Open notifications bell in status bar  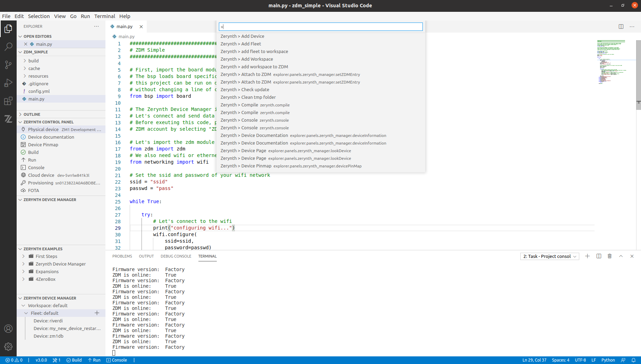coord(633,360)
